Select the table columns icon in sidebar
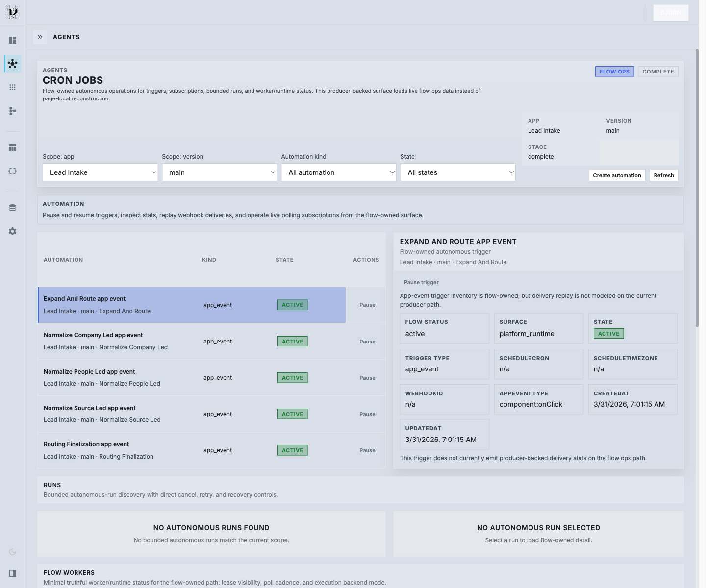This screenshot has width=706, height=588. click(x=12, y=147)
